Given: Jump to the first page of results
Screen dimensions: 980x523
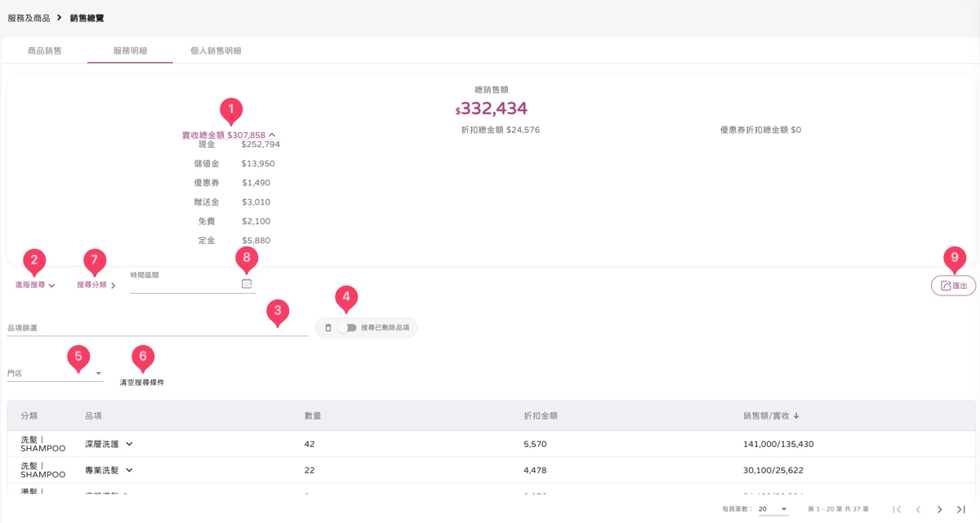Looking at the screenshot, I should [897, 509].
